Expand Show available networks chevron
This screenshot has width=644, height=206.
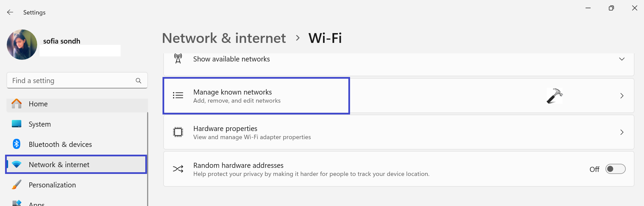pyautogui.click(x=622, y=59)
